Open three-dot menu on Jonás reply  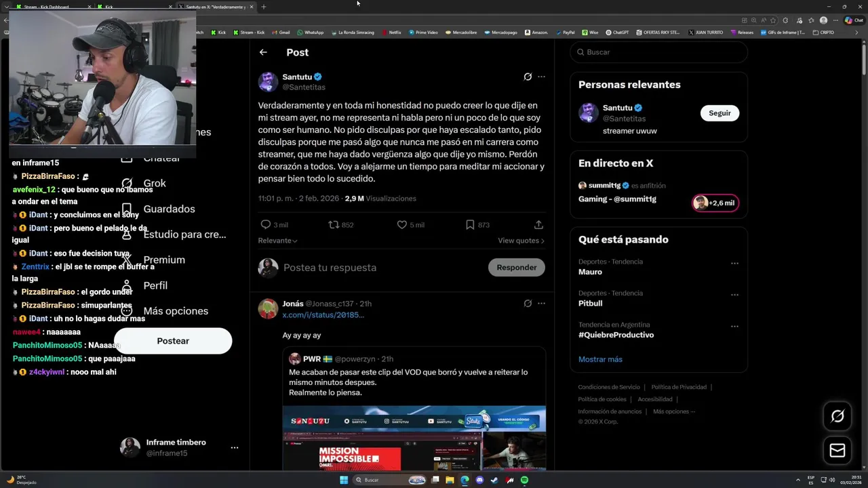click(541, 304)
